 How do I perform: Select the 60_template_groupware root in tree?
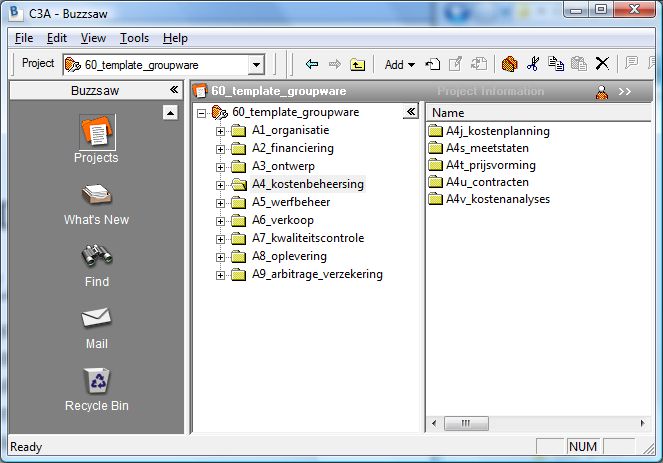(x=296, y=112)
